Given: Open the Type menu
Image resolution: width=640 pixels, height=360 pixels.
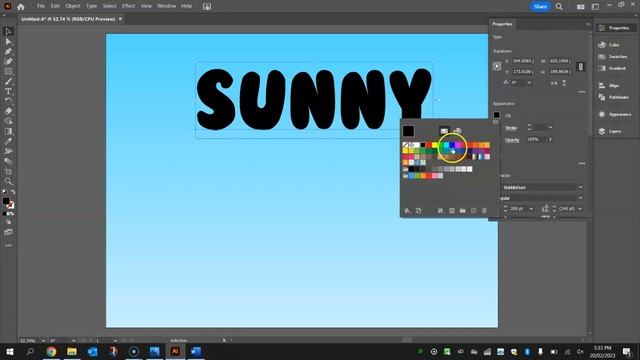Looking at the screenshot, I should click(91, 6).
